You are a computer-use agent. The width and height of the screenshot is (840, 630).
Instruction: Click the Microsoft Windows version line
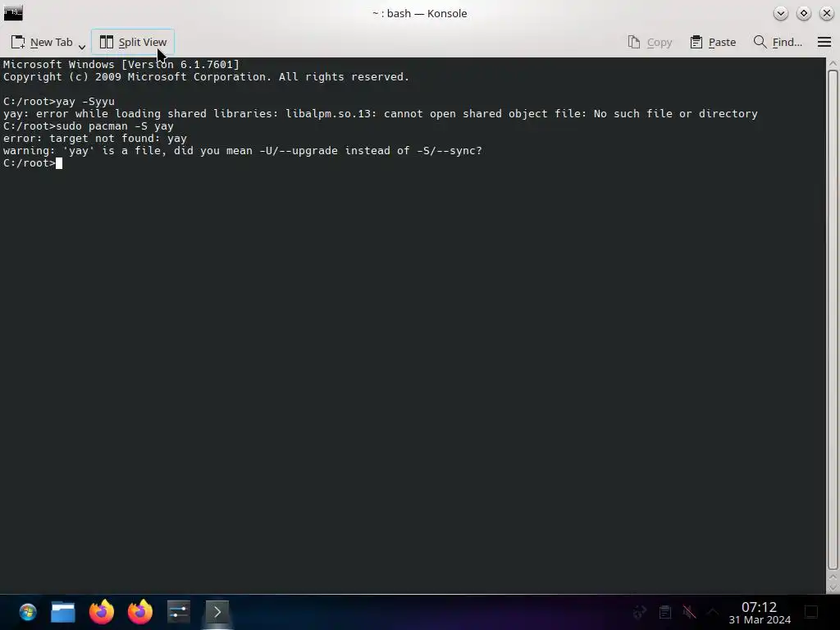pos(121,64)
